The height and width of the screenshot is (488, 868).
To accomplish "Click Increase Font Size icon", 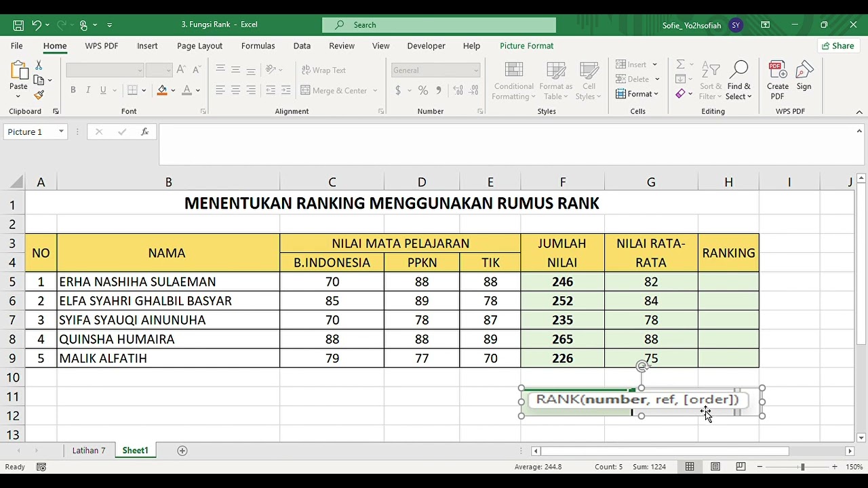I will tap(180, 70).
